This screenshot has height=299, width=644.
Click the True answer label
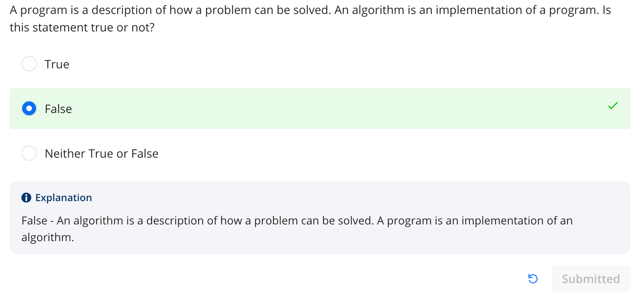57,64
